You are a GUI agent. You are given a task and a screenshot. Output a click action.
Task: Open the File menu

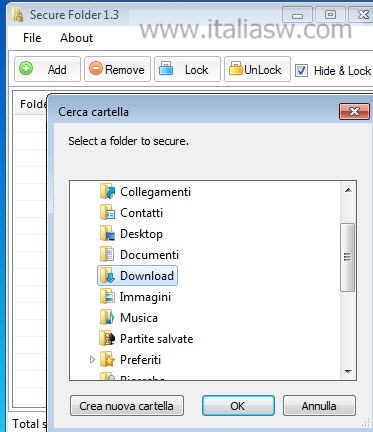click(32, 38)
